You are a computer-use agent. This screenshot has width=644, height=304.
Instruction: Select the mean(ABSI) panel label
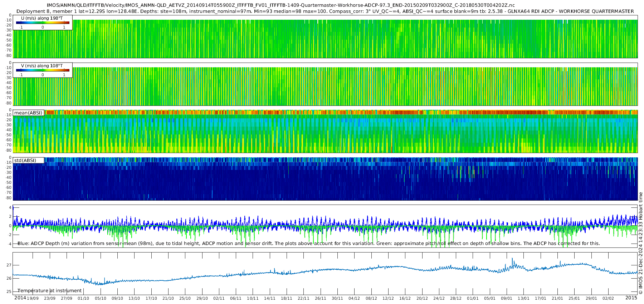pyautogui.click(x=28, y=113)
